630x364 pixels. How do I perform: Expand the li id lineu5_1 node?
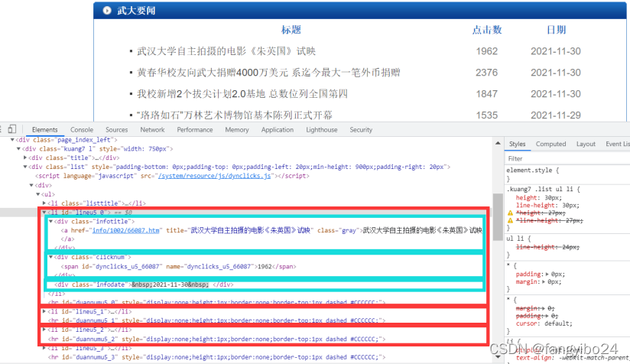(x=44, y=311)
